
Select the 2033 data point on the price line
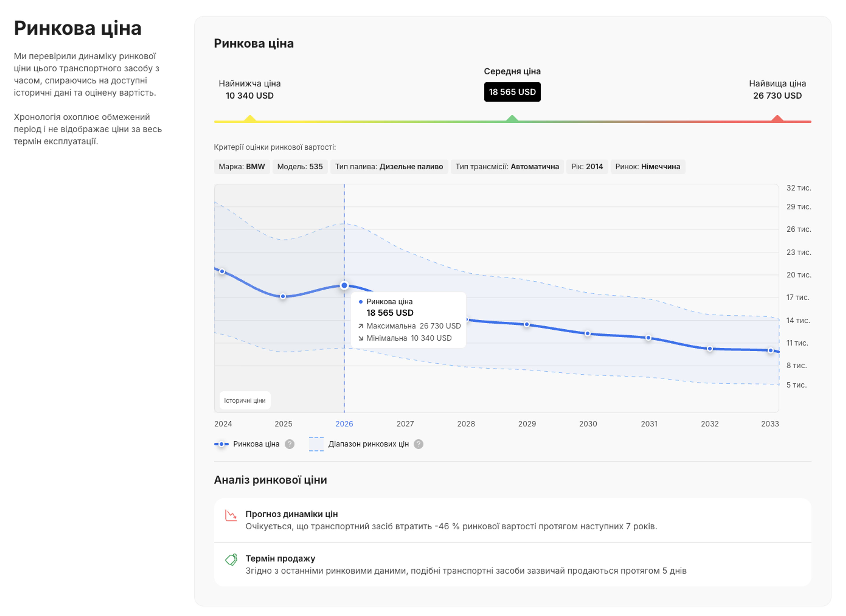pyautogui.click(x=771, y=350)
